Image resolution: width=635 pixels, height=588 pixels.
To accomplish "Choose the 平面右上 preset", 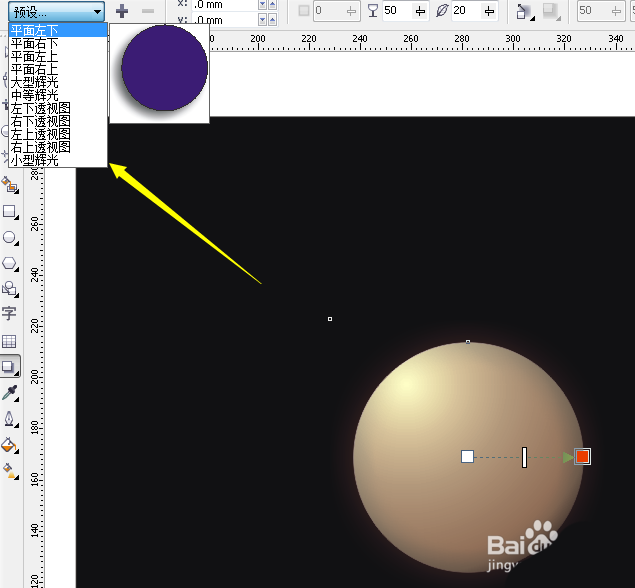I will point(58,69).
